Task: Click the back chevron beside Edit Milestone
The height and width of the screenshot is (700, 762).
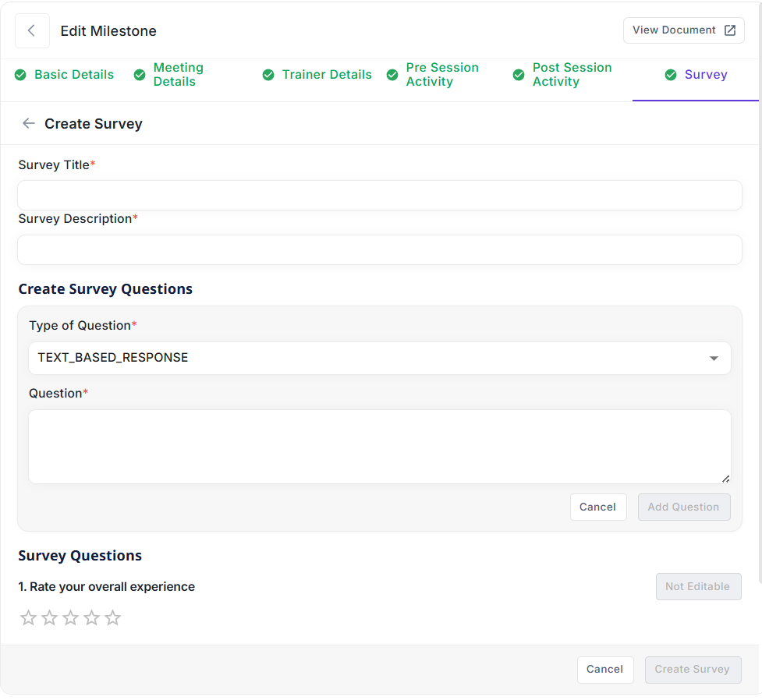Action: coord(32,31)
